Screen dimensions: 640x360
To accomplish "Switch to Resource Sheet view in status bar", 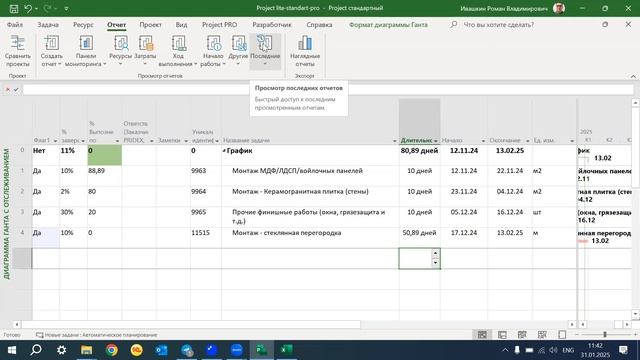I will click(x=542, y=335).
